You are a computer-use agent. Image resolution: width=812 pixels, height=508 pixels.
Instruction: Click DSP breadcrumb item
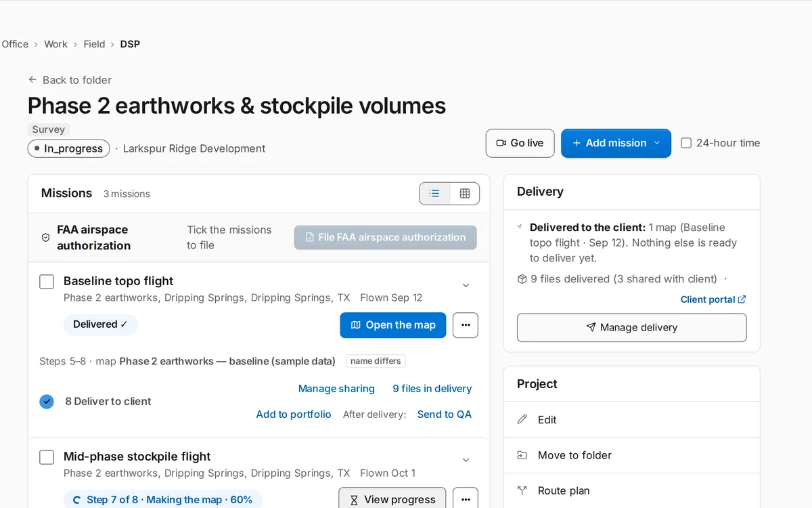click(130, 44)
